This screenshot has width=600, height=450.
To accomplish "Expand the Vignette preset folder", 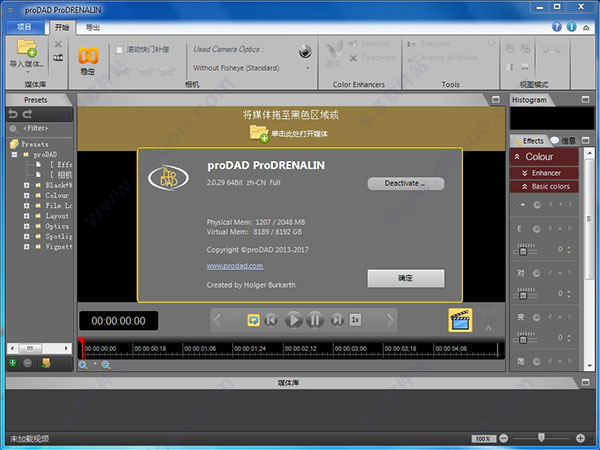I will point(26,247).
